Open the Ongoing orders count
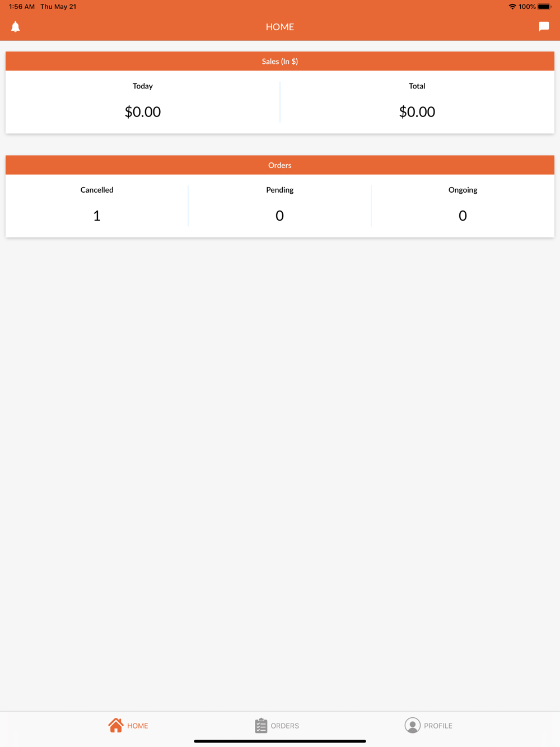This screenshot has height=747, width=560. coord(463,216)
